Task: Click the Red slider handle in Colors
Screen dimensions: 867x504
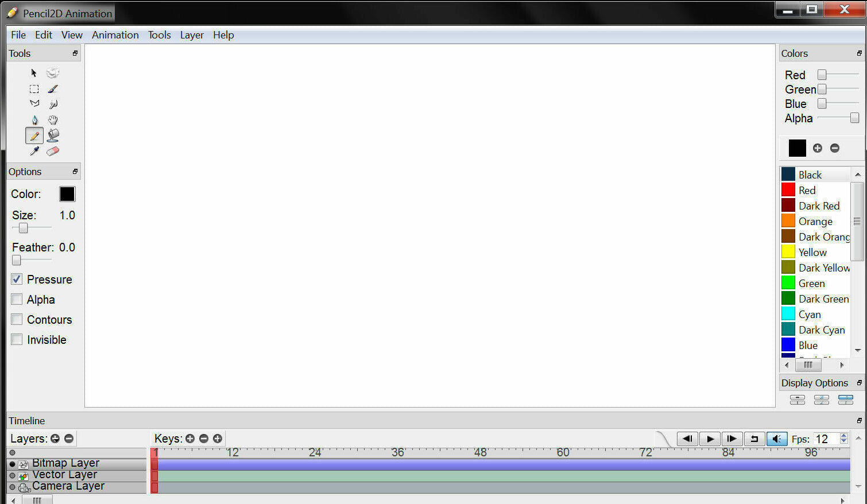Action: click(822, 75)
